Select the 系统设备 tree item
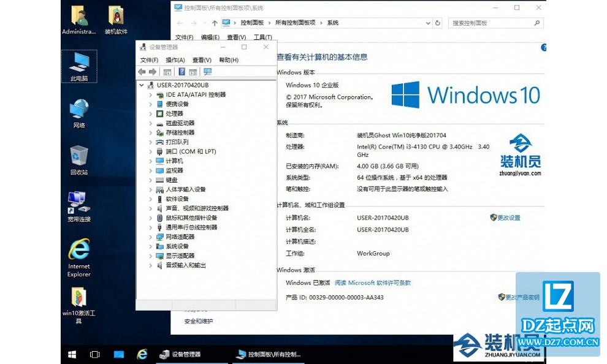The image size is (607, 364). coord(177,246)
